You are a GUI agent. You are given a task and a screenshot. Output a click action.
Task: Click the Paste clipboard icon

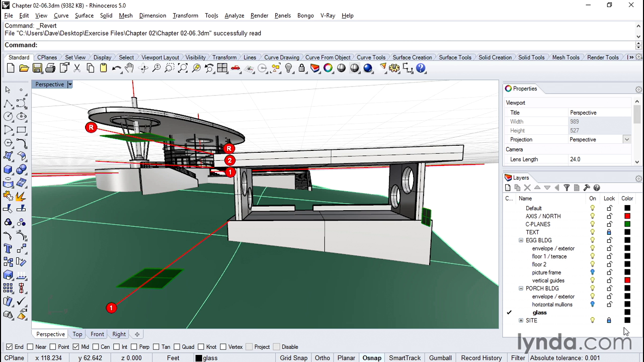click(103, 68)
